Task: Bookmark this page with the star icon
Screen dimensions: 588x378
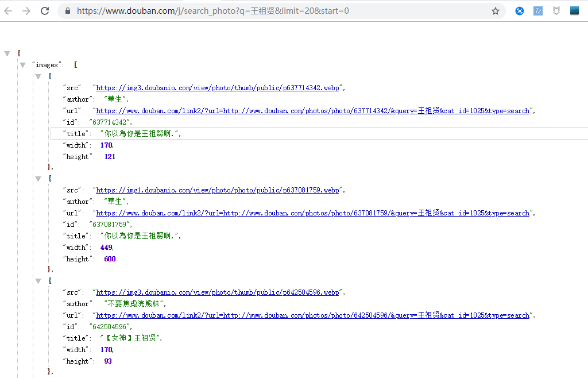Action: pos(496,11)
